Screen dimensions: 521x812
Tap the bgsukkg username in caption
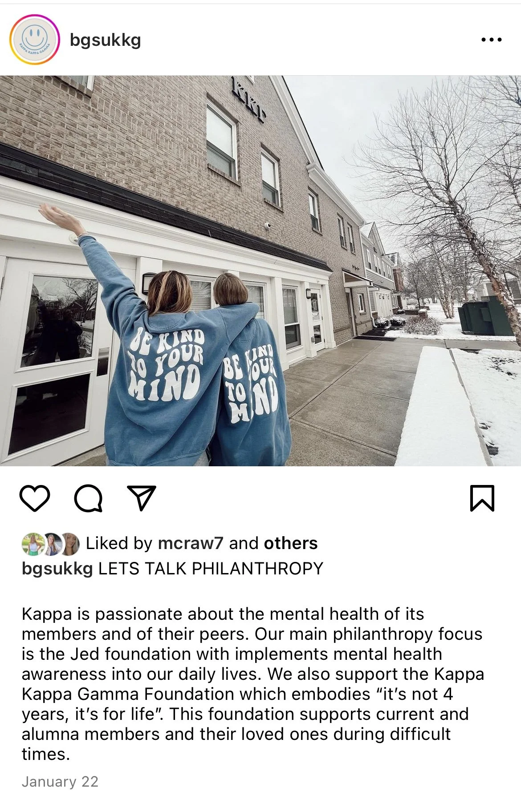coord(57,569)
